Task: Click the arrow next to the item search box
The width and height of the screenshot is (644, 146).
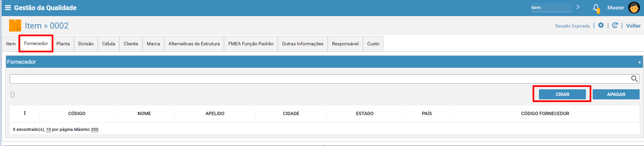Action: coord(578,7)
